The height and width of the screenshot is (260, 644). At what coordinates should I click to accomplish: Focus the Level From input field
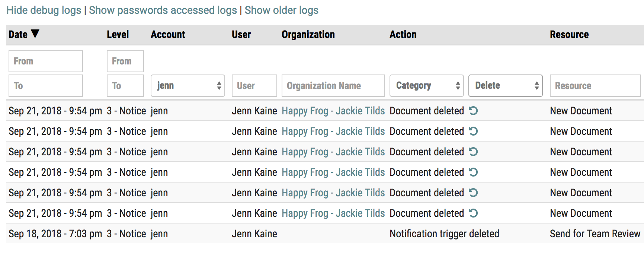tap(125, 61)
